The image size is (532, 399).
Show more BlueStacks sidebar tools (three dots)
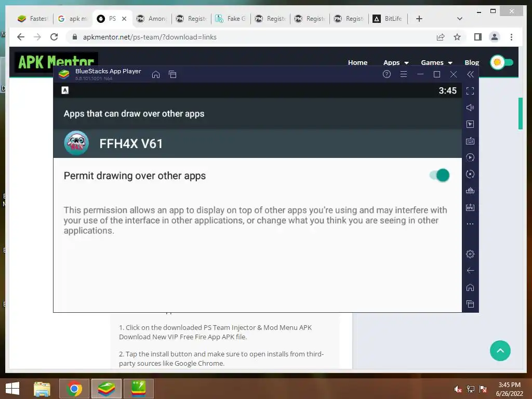pos(470,224)
